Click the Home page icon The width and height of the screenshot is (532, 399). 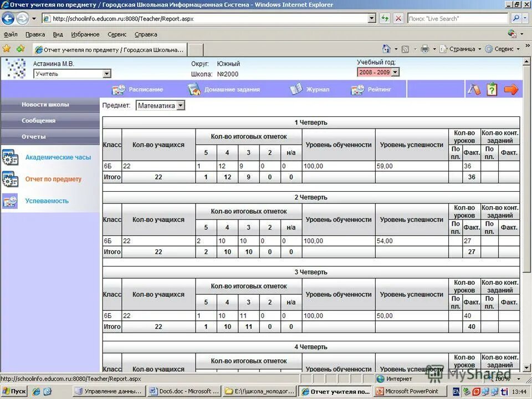coord(386,49)
